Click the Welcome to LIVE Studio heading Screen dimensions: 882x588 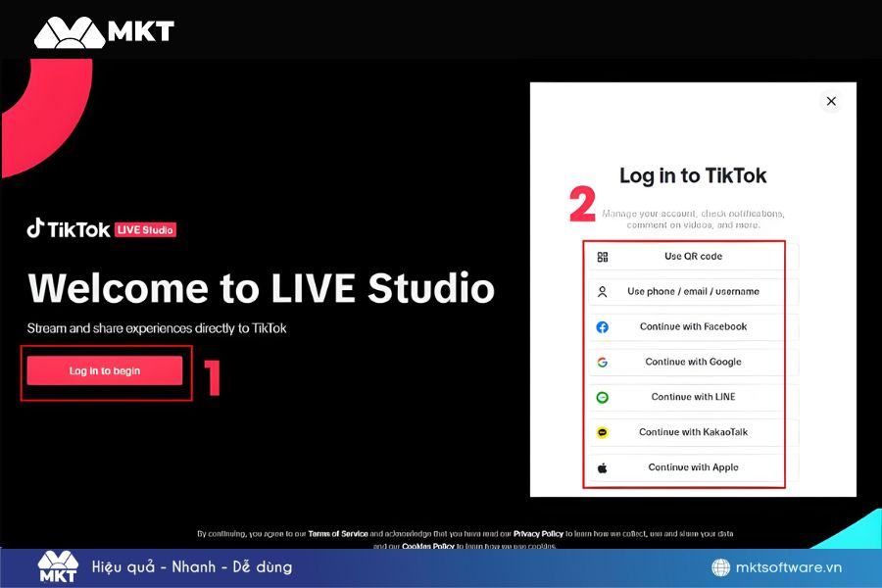261,288
